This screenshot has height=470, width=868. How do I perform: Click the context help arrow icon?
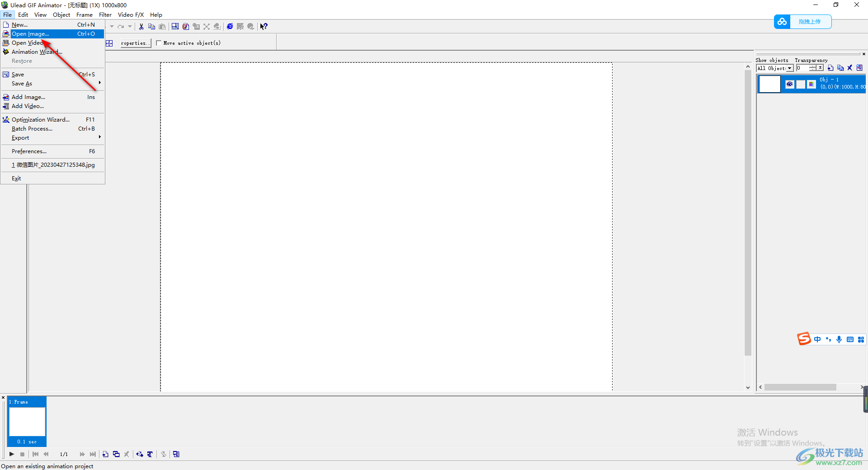coord(264,27)
